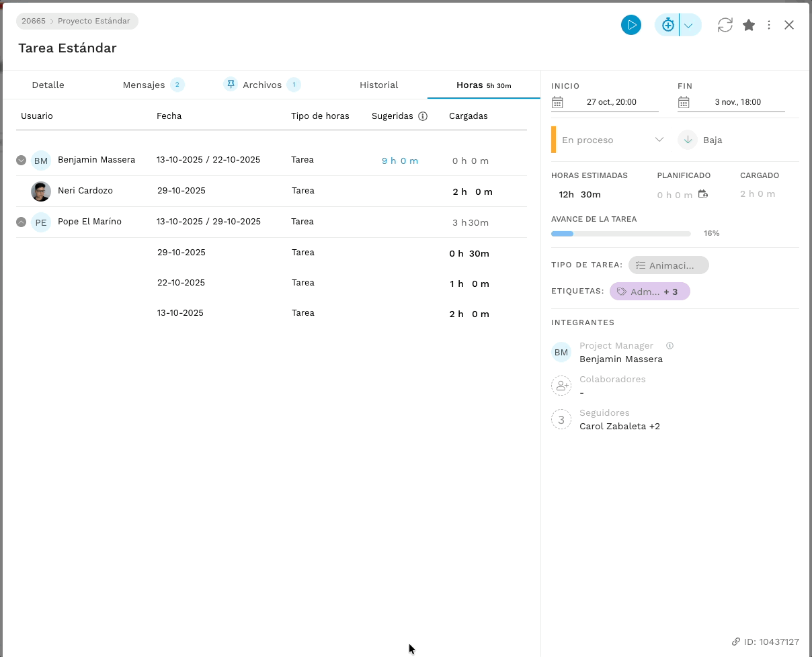
Task: Expand the Benjamin Massera hours row
Action: click(21, 161)
